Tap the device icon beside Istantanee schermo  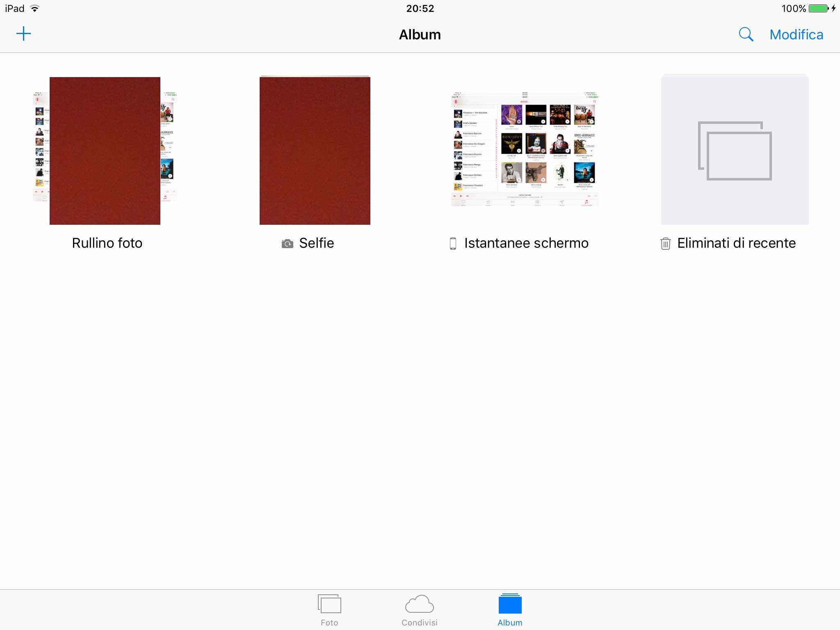(453, 244)
